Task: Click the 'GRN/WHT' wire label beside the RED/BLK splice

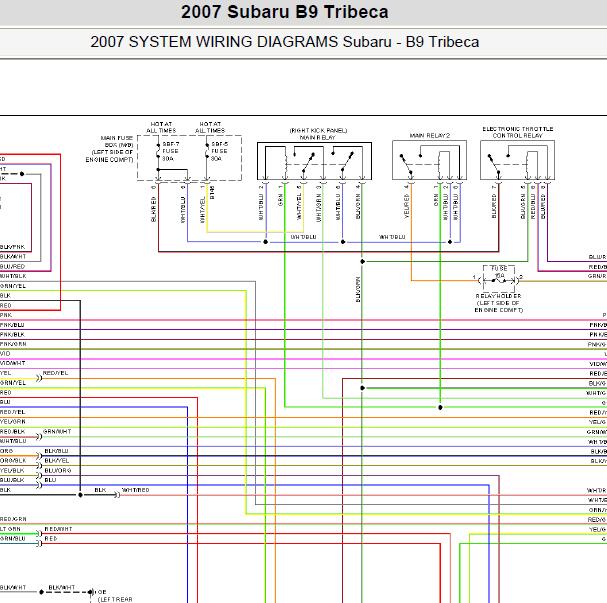Action: pyautogui.click(x=57, y=431)
